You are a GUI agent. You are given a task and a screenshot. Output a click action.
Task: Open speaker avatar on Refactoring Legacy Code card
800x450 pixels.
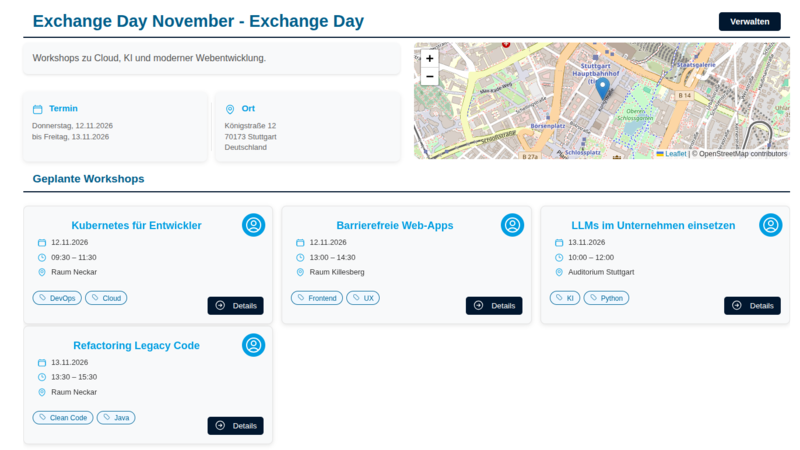254,345
